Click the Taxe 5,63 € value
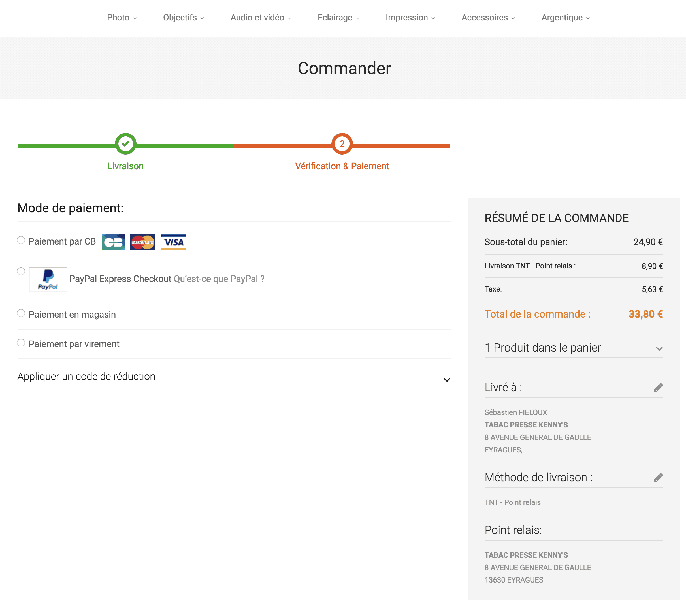This screenshot has width=686, height=616. pos(652,289)
